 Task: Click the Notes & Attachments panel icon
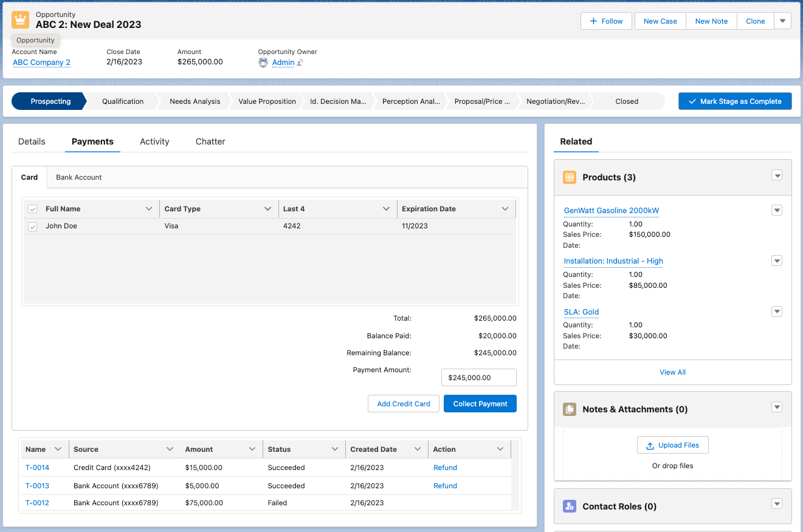(570, 409)
